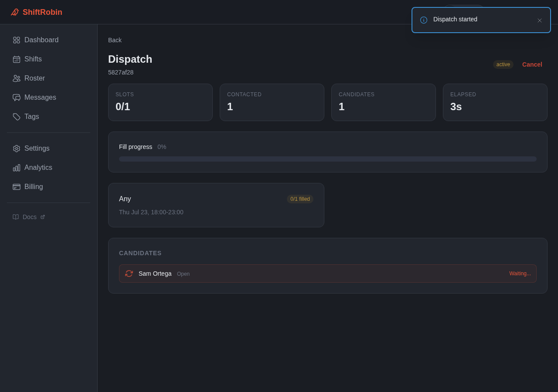The image size is (558, 392).
Task: Click the info icon in Dispatch started toast
Action: pyautogui.click(x=424, y=20)
